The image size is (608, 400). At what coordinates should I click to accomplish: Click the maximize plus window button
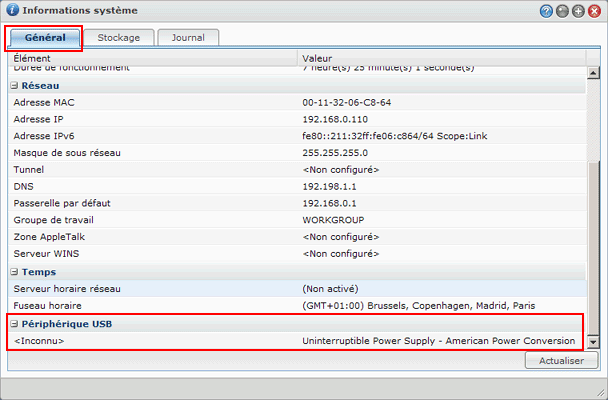(578, 11)
